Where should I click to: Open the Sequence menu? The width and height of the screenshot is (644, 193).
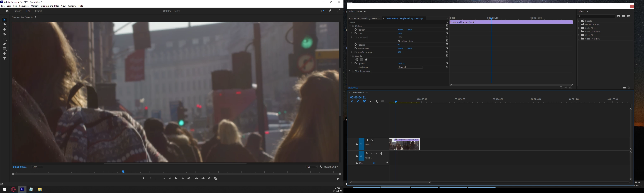point(24,6)
